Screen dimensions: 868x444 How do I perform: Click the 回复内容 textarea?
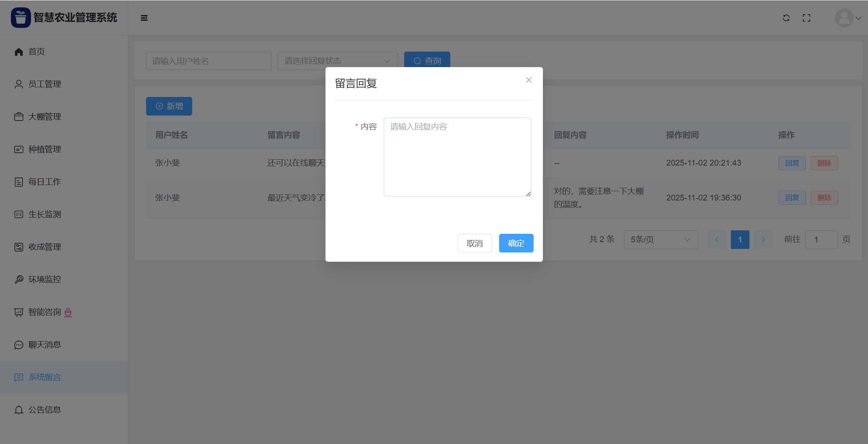457,157
